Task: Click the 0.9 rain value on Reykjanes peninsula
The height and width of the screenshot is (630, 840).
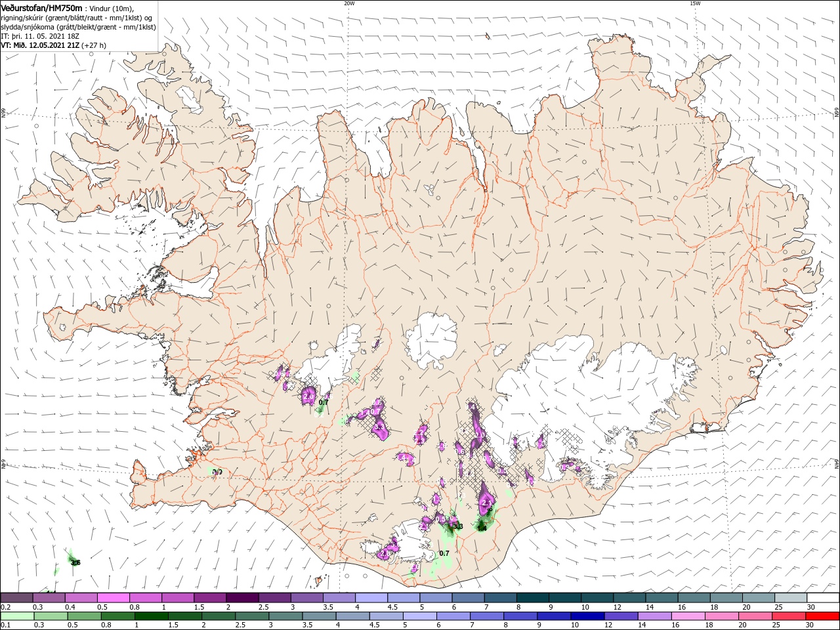Action: [x=218, y=472]
